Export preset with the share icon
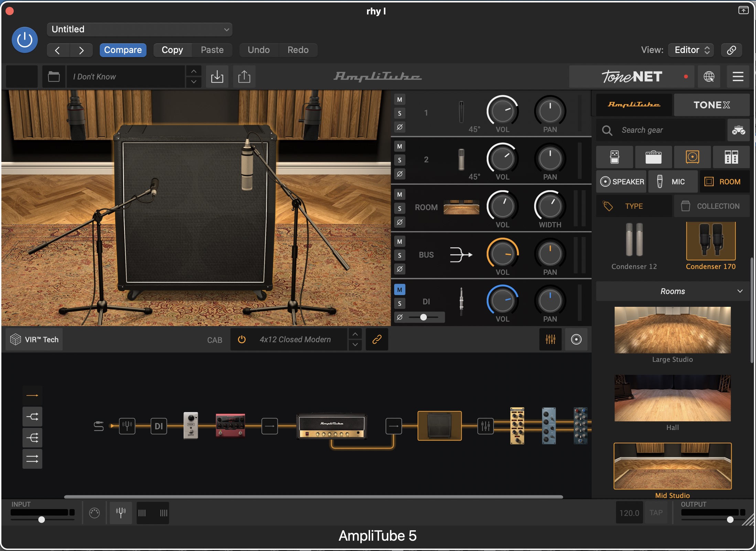756x551 pixels. click(x=244, y=76)
